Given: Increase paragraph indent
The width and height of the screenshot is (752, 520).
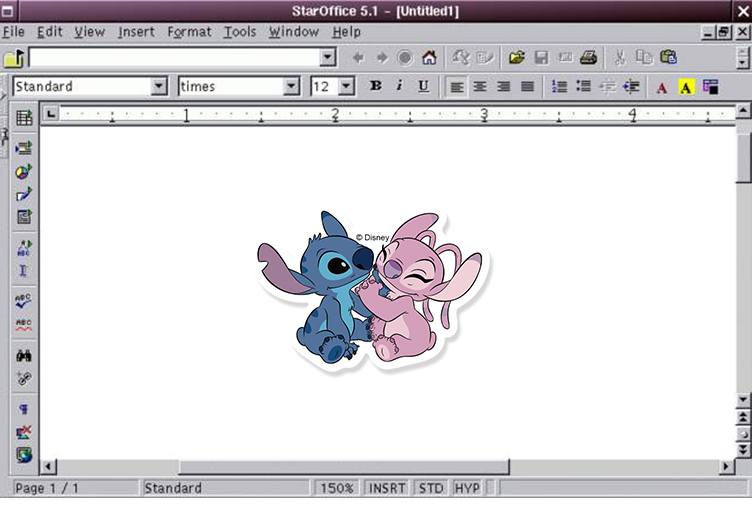Looking at the screenshot, I should (x=631, y=87).
